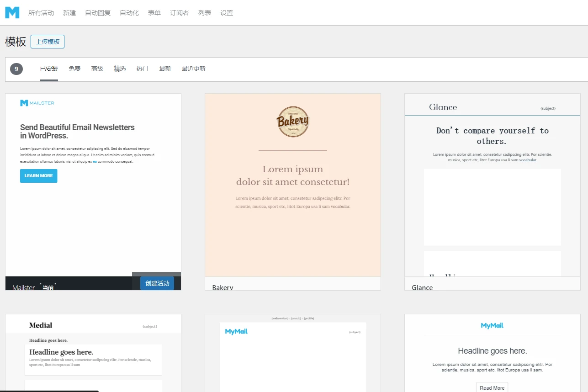Open the 最近更新 tab
588x392 pixels.
(193, 69)
